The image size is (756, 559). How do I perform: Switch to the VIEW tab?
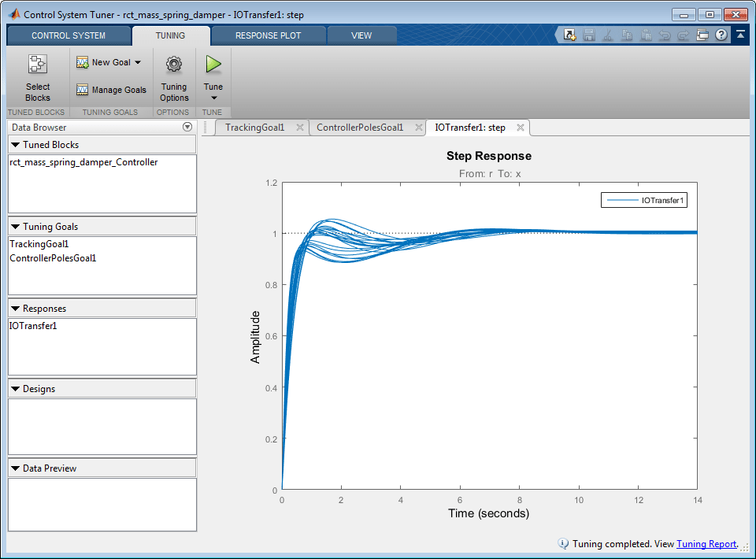pos(361,35)
